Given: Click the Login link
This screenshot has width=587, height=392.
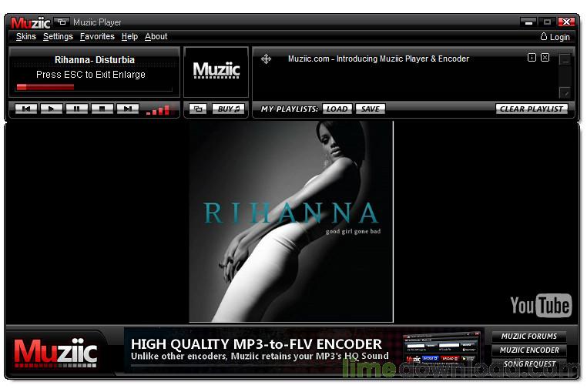Looking at the screenshot, I should [555, 37].
